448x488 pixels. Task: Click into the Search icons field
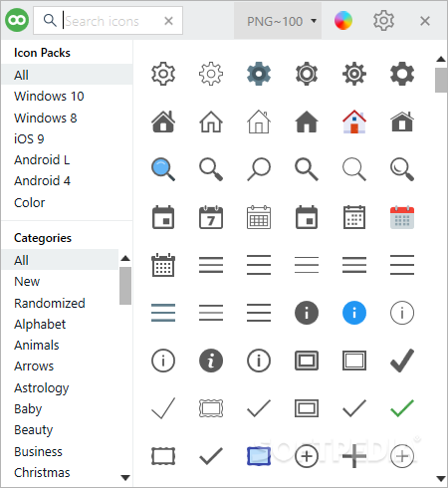pos(108,21)
